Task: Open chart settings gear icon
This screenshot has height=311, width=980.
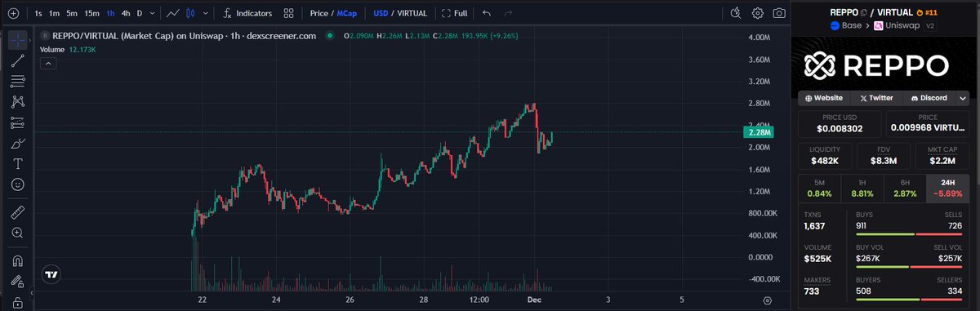Action: [758, 13]
